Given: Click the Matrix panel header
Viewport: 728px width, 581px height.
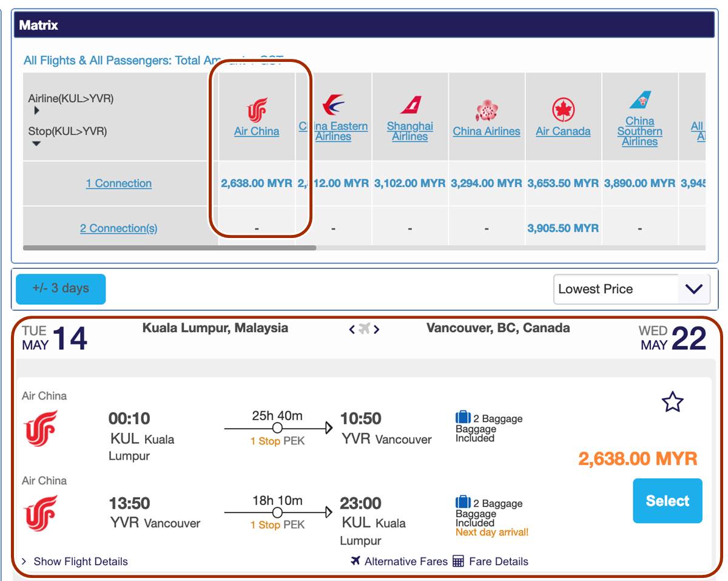Looking at the screenshot, I should [x=364, y=25].
